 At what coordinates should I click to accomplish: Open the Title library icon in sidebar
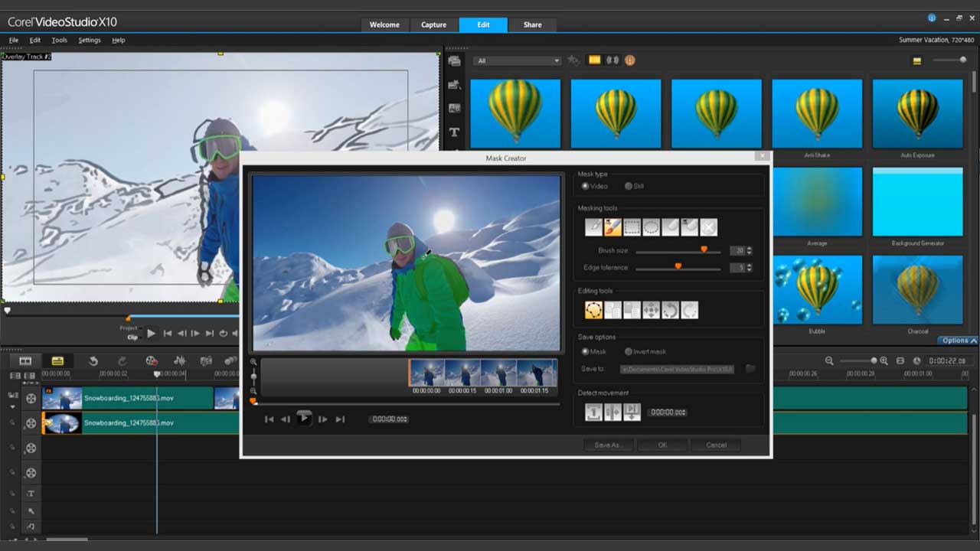[454, 132]
